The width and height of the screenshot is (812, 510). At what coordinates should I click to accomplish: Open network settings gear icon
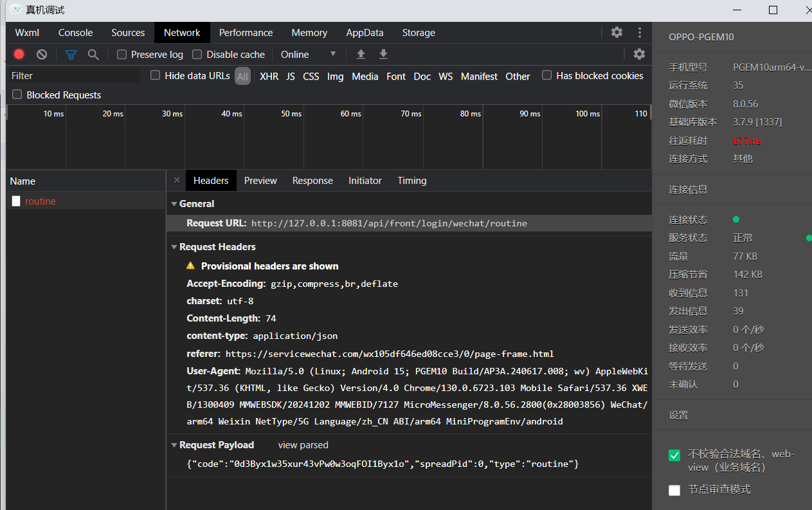point(639,54)
